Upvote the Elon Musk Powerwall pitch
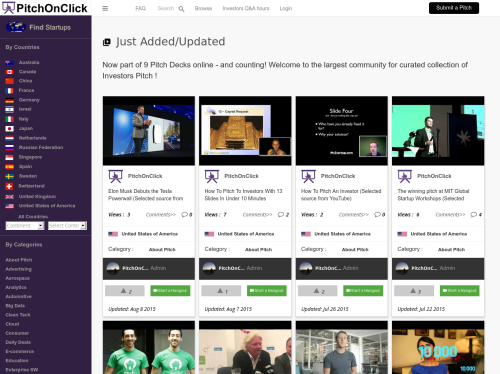This screenshot has height=374, width=500. point(125,291)
